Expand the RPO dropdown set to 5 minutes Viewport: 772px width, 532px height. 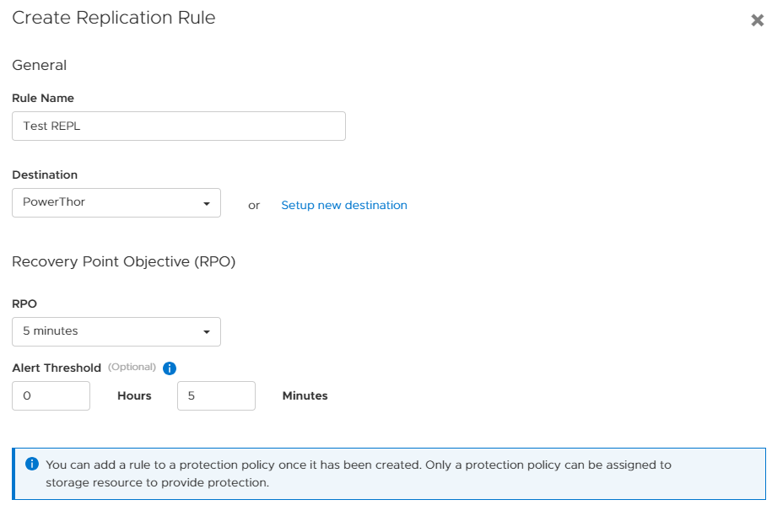116,331
